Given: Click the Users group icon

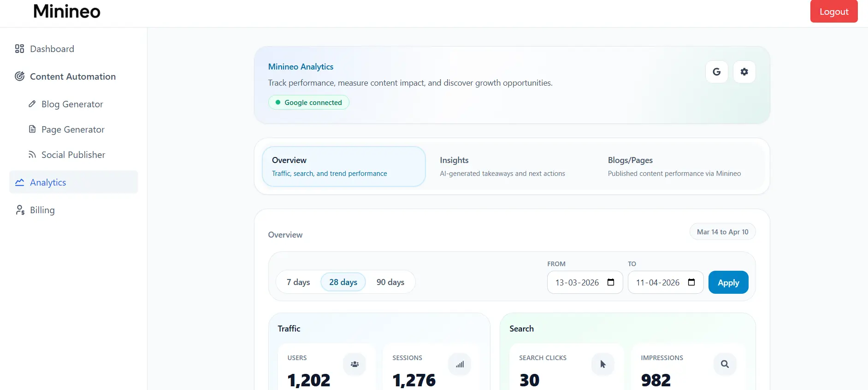Looking at the screenshot, I should pos(354,364).
